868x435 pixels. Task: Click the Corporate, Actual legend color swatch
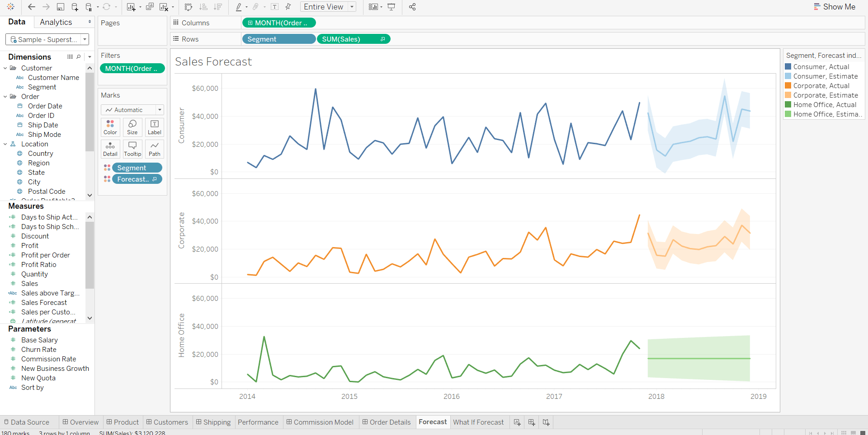point(788,86)
